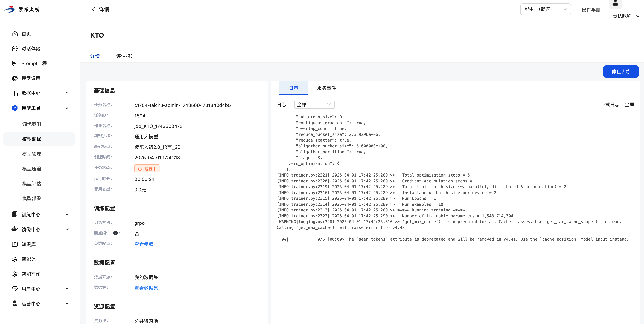
Task: Open 模型调优 in sidebar
Action: point(39,139)
